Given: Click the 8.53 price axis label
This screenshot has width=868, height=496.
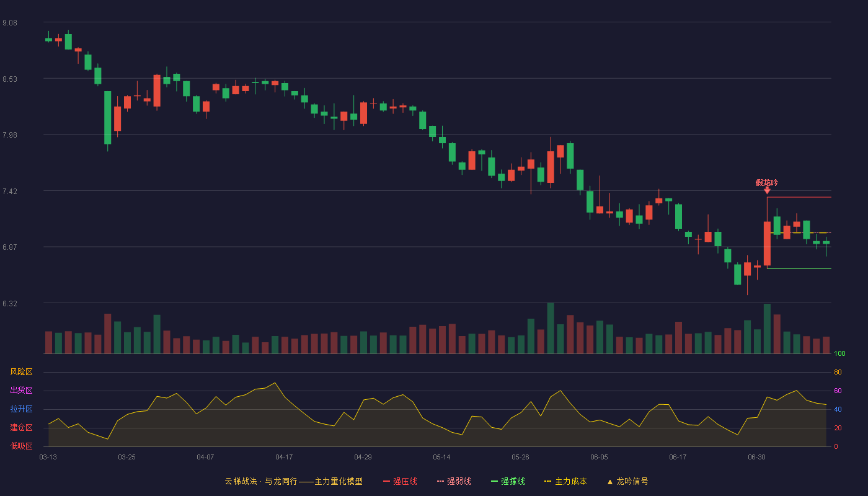Looking at the screenshot, I should 10,79.
